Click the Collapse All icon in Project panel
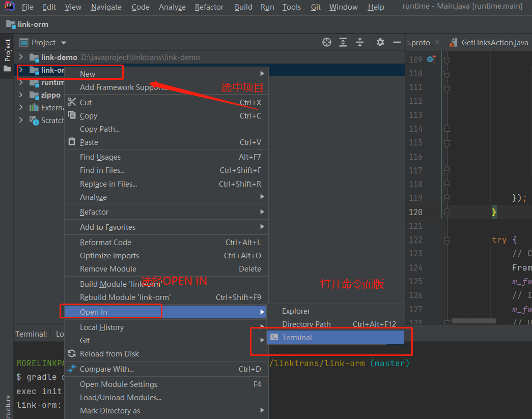Screen dimensions: 532x419 (x=359, y=42)
